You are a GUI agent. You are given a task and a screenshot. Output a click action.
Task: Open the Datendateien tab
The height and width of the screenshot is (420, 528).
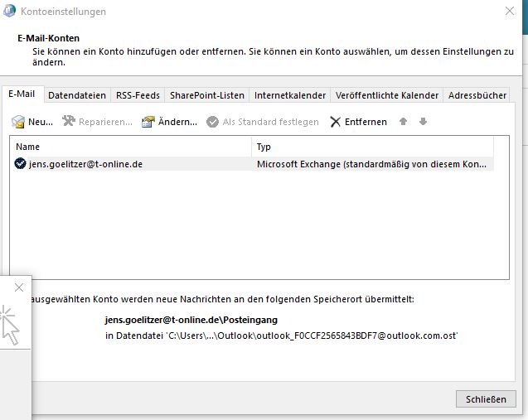pos(77,95)
